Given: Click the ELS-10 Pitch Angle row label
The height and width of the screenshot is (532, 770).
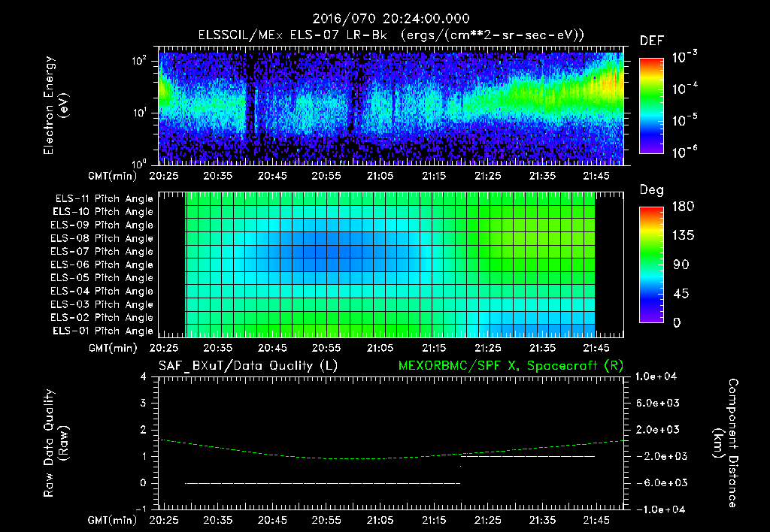Looking at the screenshot, I should pyautogui.click(x=103, y=212).
